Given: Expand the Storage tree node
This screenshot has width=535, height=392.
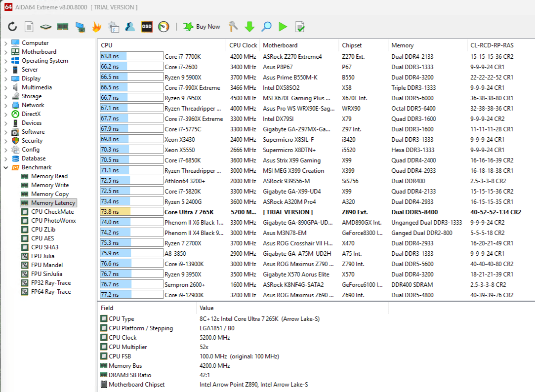Looking at the screenshot, I should click(6, 96).
